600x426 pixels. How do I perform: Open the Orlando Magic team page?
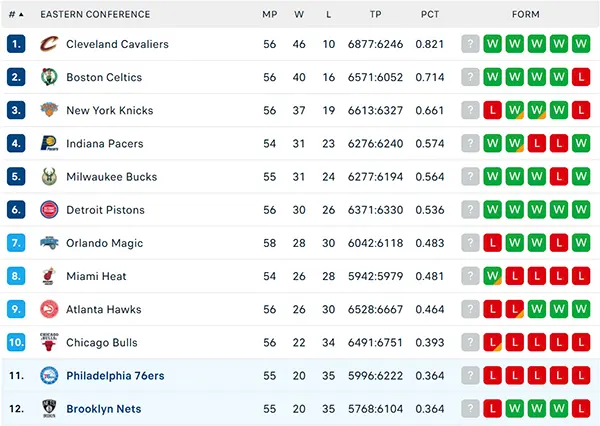point(104,243)
